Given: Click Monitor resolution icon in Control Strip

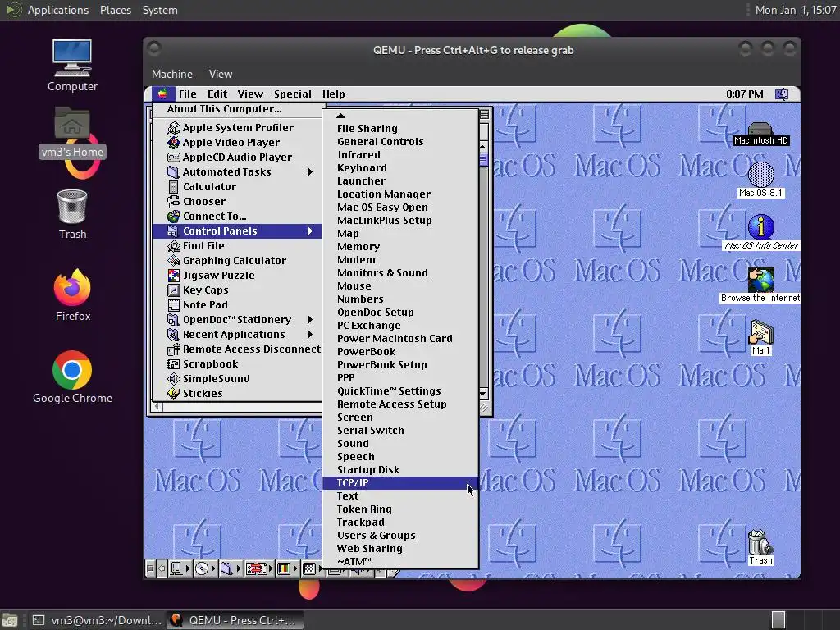Looking at the screenshot, I should point(309,568).
